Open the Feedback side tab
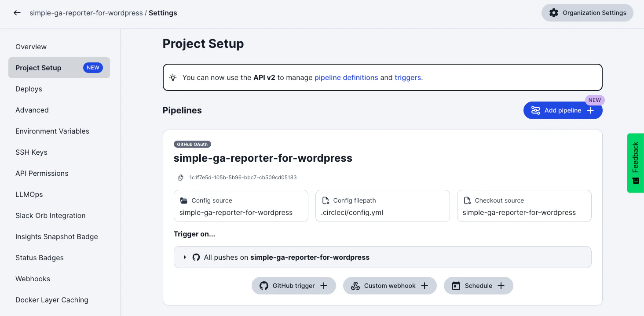 click(x=636, y=163)
